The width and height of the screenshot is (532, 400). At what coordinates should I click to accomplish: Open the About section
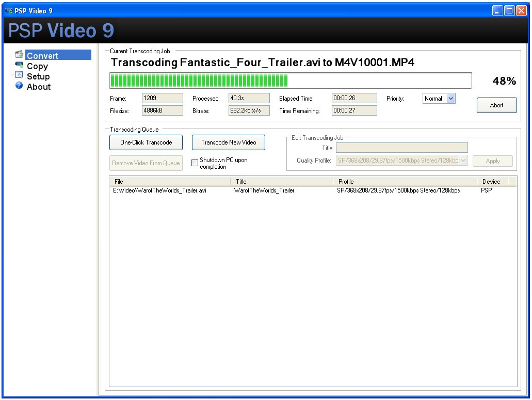pyautogui.click(x=39, y=87)
